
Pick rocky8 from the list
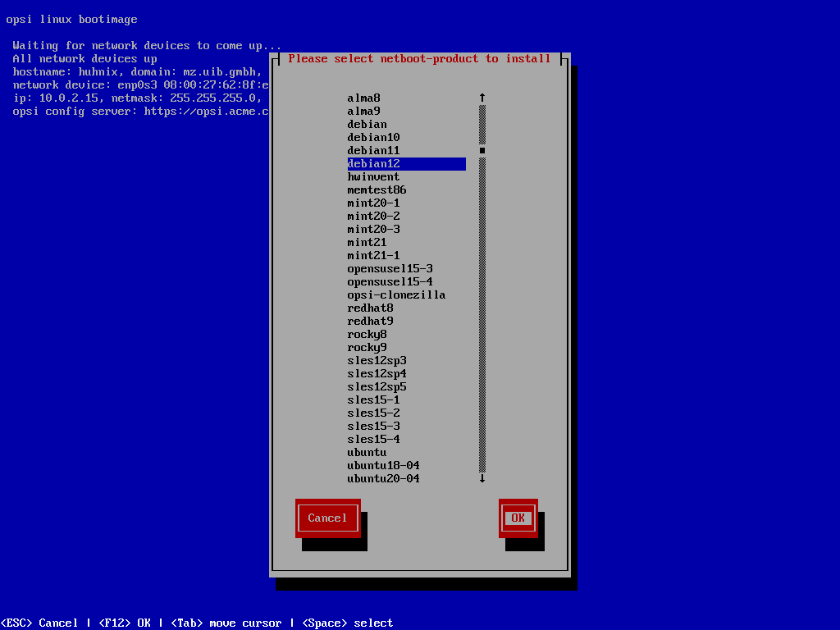click(x=407, y=335)
